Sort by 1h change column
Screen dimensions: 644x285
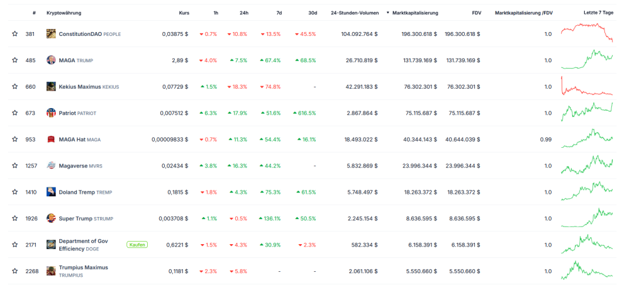tap(216, 13)
